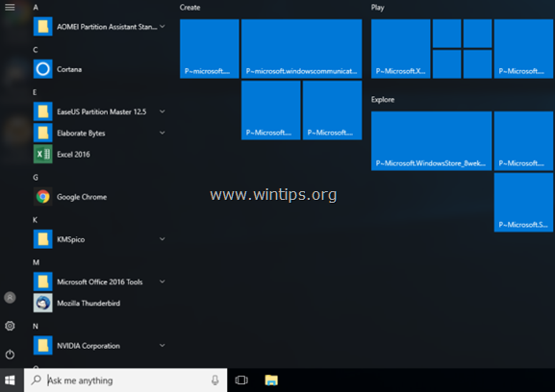This screenshot has width=555, height=392.
Task: Click the letter M section header
Action: tap(37, 262)
